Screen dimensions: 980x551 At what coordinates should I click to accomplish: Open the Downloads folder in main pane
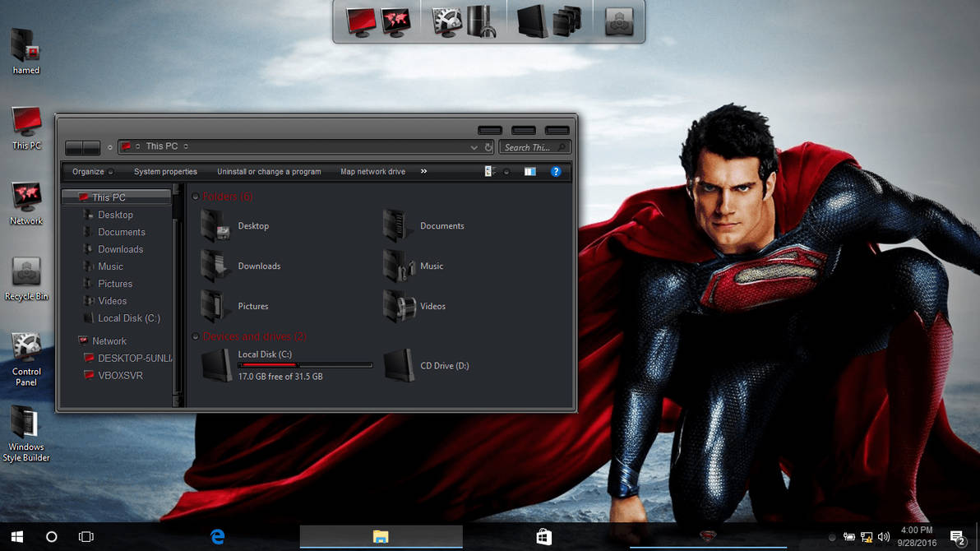click(215, 266)
